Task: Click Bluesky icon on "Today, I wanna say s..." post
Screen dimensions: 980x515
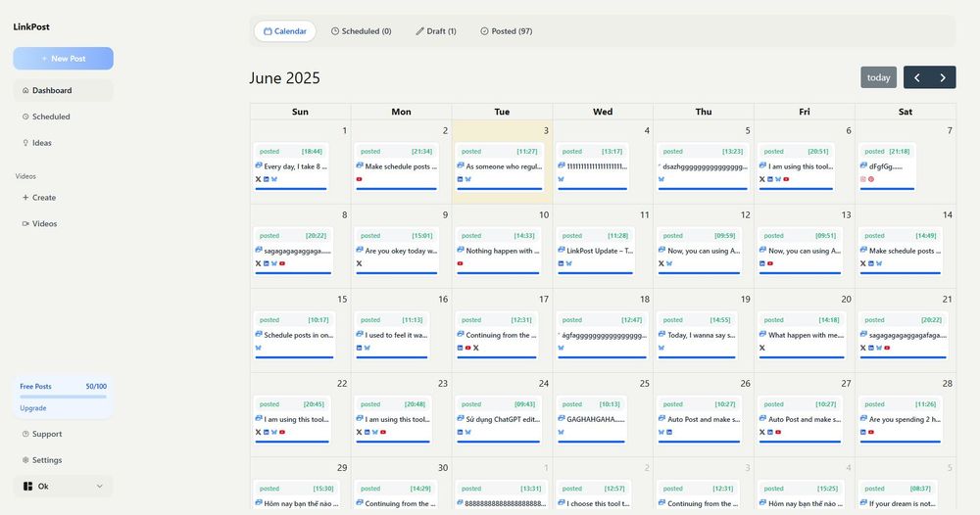Action: pyautogui.click(x=661, y=348)
